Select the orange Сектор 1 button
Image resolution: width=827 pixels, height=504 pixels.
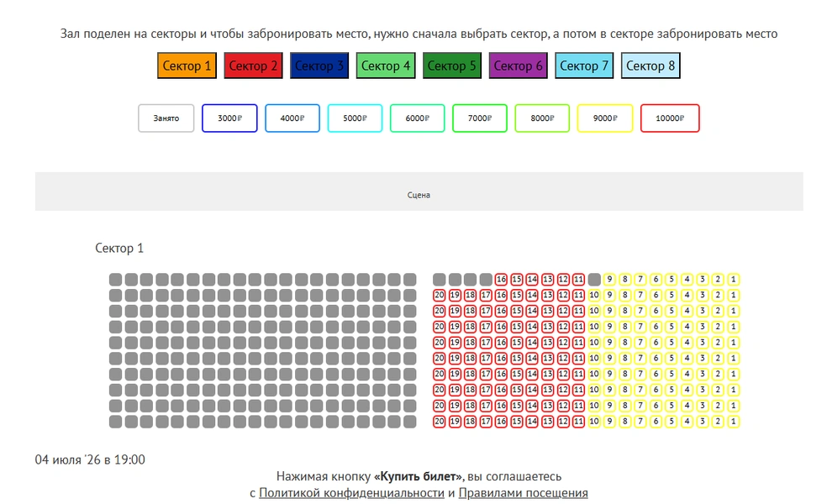point(187,66)
